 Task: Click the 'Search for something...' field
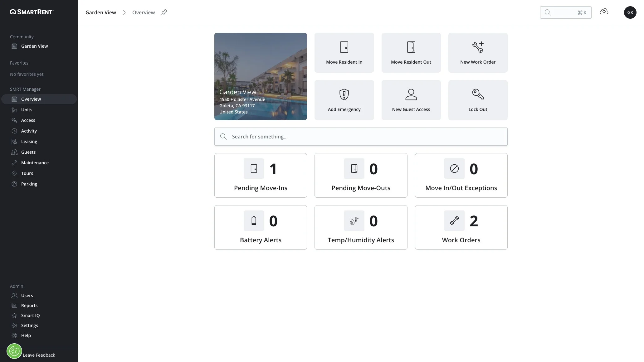[361, 137]
